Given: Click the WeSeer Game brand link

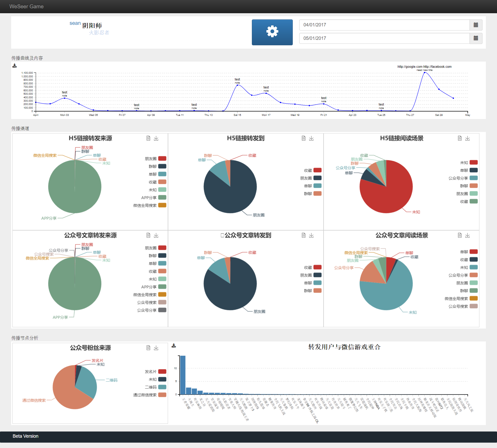Looking at the screenshot, I should 26,6.
